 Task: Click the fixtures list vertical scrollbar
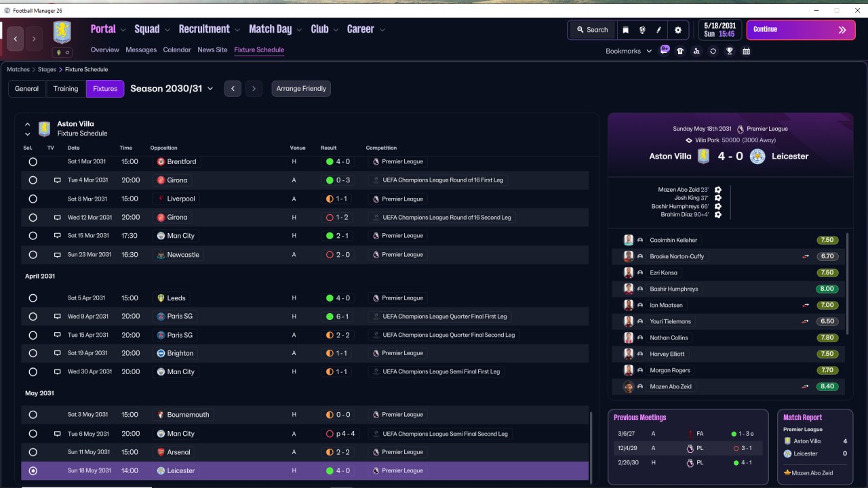592,447
